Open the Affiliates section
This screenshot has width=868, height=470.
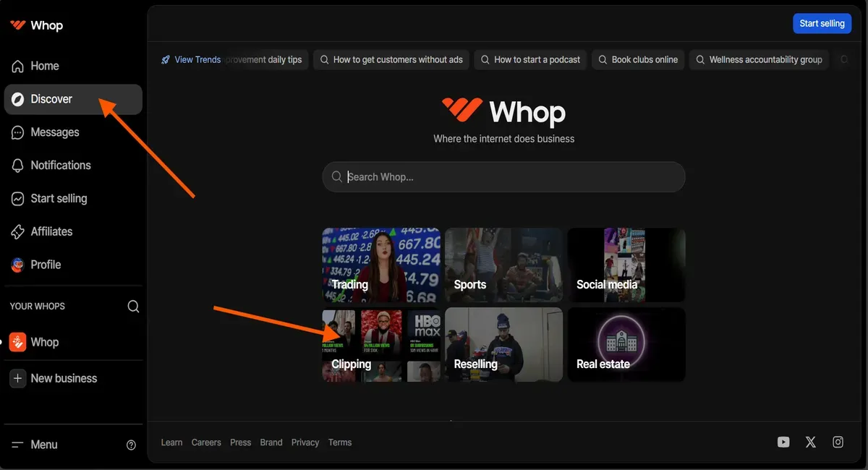click(x=51, y=231)
